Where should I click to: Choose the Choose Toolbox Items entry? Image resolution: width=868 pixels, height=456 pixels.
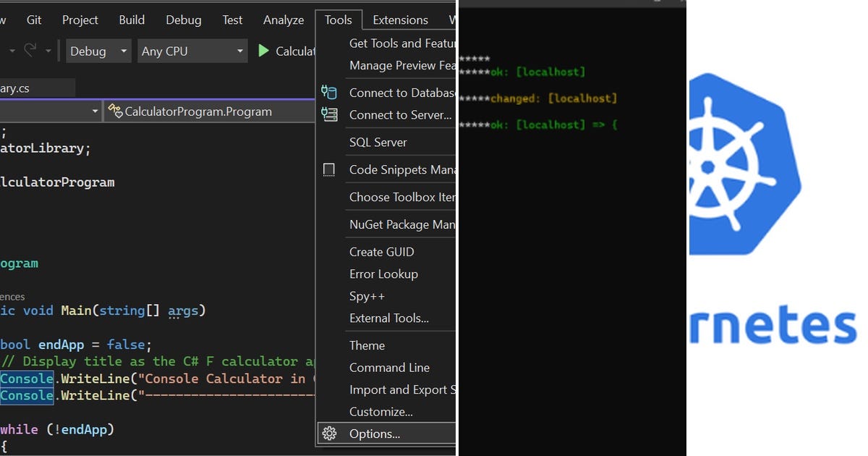coord(387,197)
